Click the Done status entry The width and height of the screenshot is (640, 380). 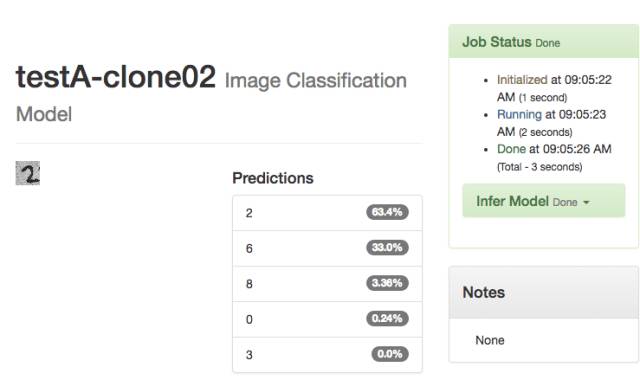tap(554, 158)
